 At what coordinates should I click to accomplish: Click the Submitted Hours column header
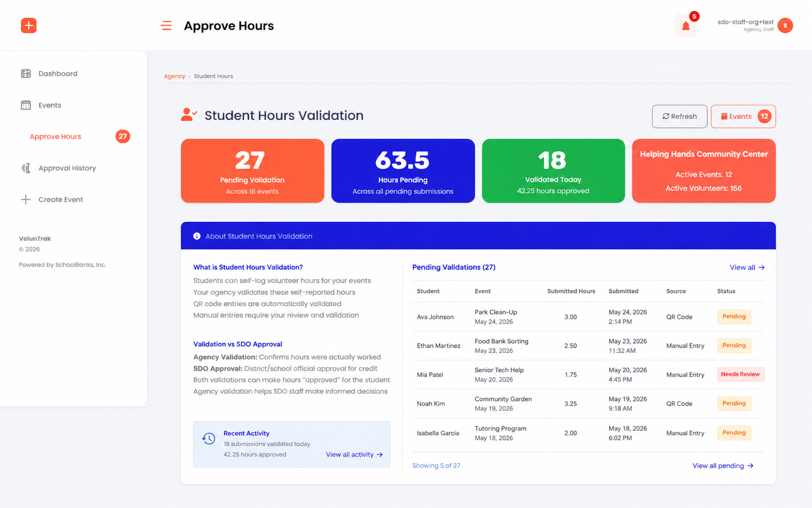click(571, 291)
